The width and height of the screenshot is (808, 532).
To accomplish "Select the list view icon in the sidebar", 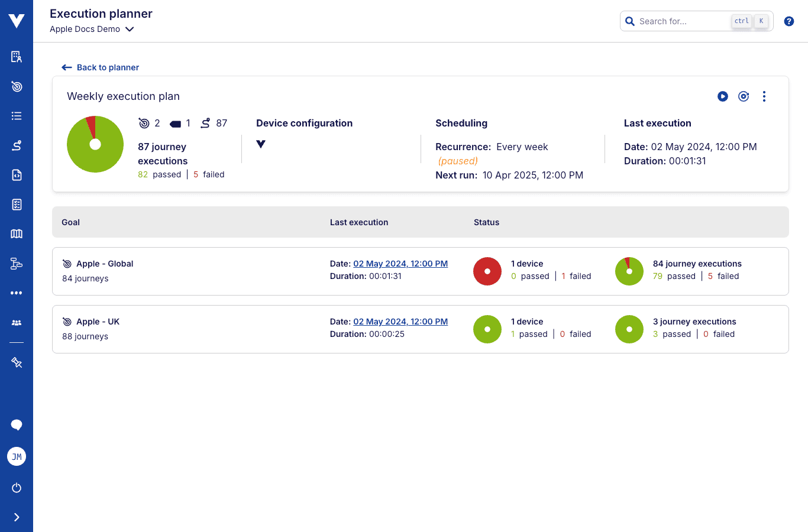I will click(16, 116).
